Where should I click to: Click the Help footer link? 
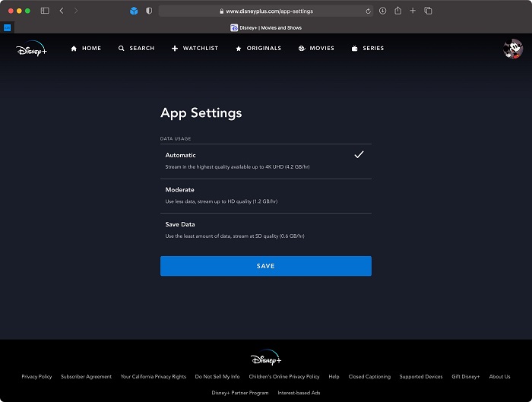pos(334,377)
